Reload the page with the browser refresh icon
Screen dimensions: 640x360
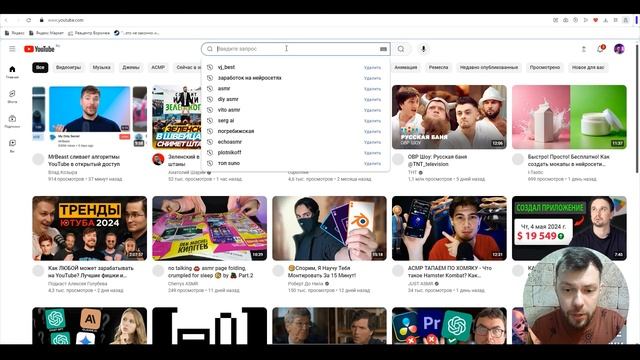point(29,20)
